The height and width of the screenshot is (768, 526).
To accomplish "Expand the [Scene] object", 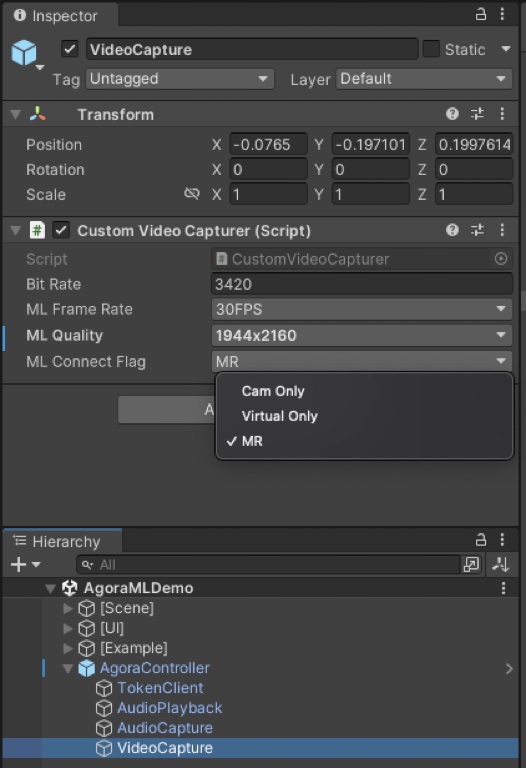I will 68,608.
